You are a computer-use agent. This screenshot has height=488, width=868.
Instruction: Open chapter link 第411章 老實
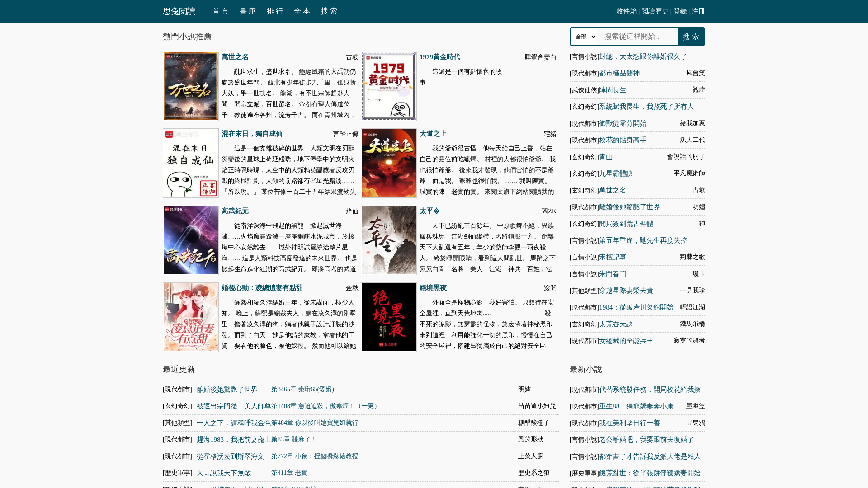289,473
